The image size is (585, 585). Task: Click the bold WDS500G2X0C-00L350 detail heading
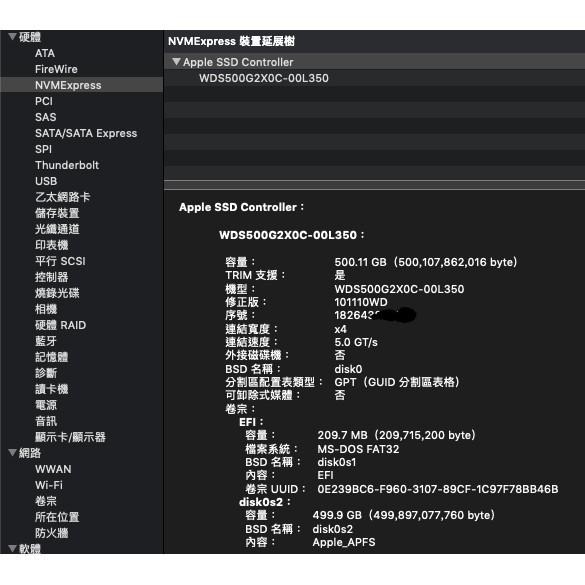click(291, 235)
